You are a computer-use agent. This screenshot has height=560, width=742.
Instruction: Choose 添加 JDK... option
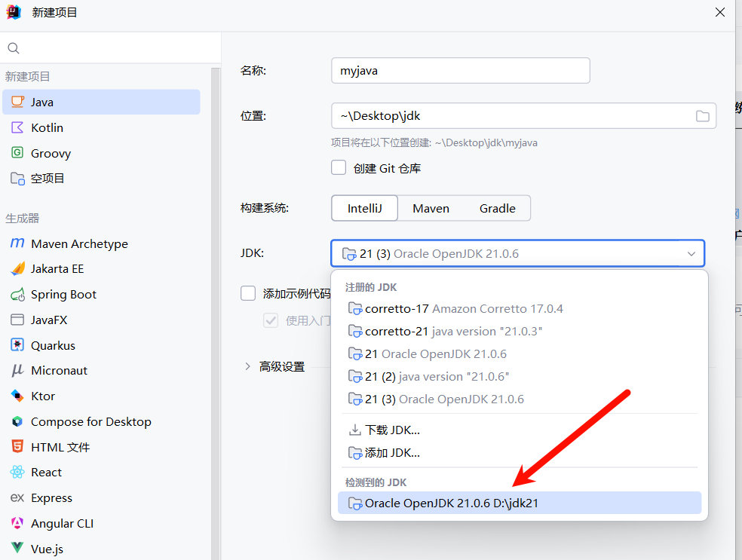520,453
